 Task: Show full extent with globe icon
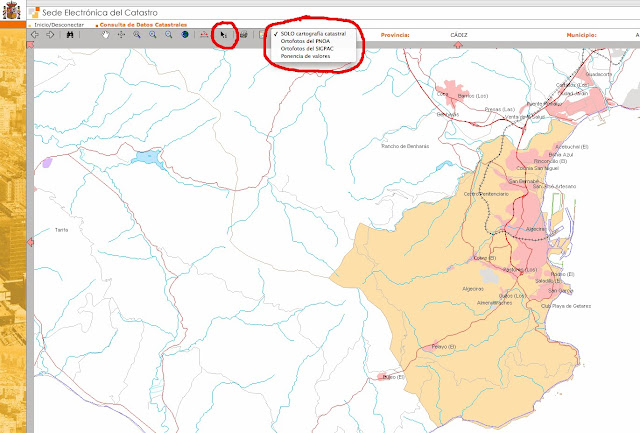click(x=185, y=35)
